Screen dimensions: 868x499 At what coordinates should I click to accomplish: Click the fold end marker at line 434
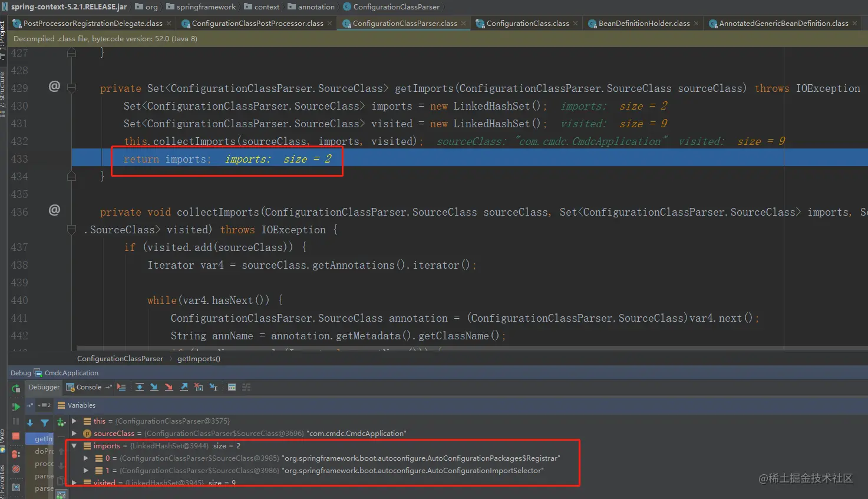pyautogui.click(x=72, y=176)
